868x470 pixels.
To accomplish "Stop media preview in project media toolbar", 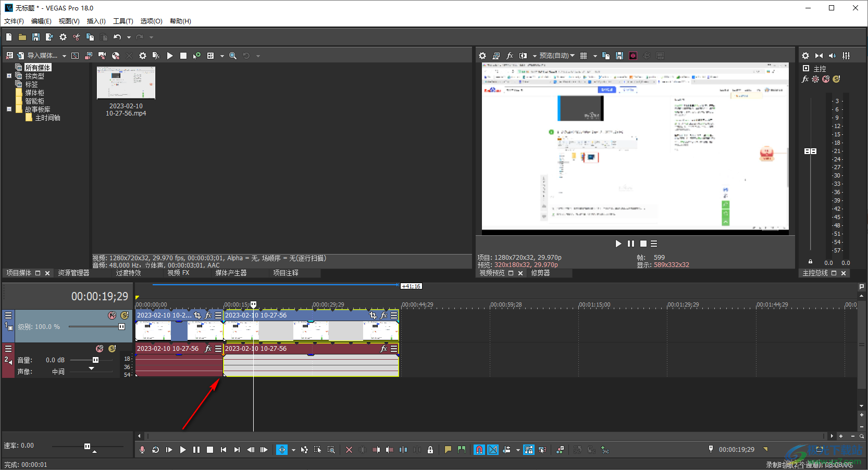I will pyautogui.click(x=183, y=56).
